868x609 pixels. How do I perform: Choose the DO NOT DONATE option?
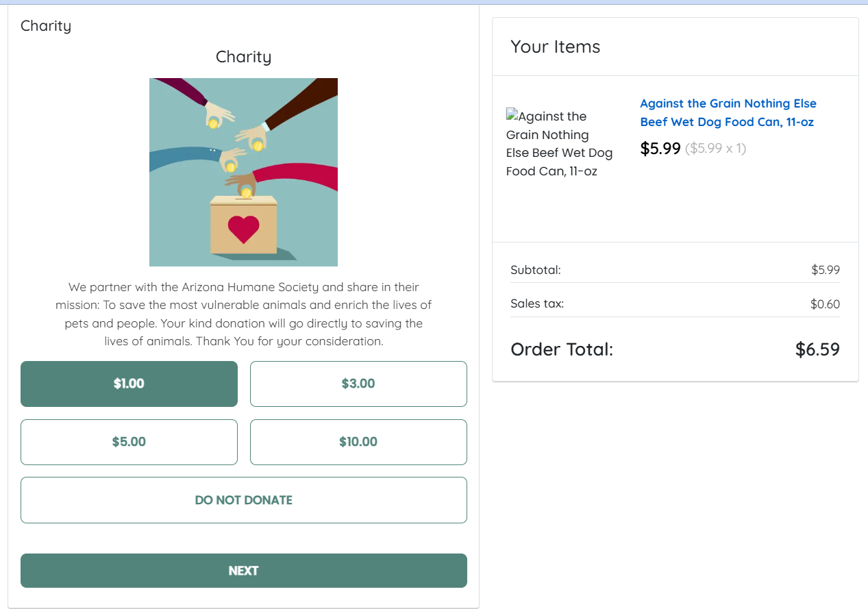[x=243, y=500]
